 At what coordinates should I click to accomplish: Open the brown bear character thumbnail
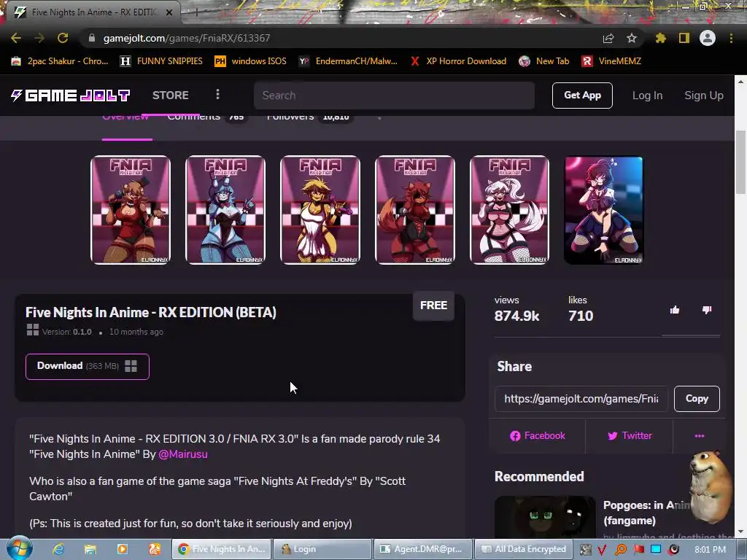[x=131, y=209]
